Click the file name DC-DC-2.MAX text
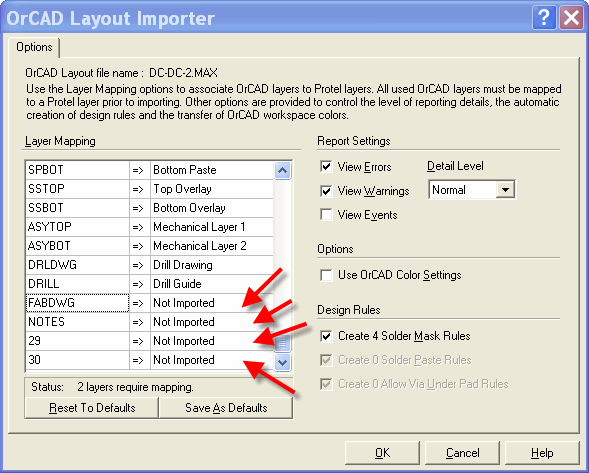The width and height of the screenshot is (589, 473). (x=183, y=73)
